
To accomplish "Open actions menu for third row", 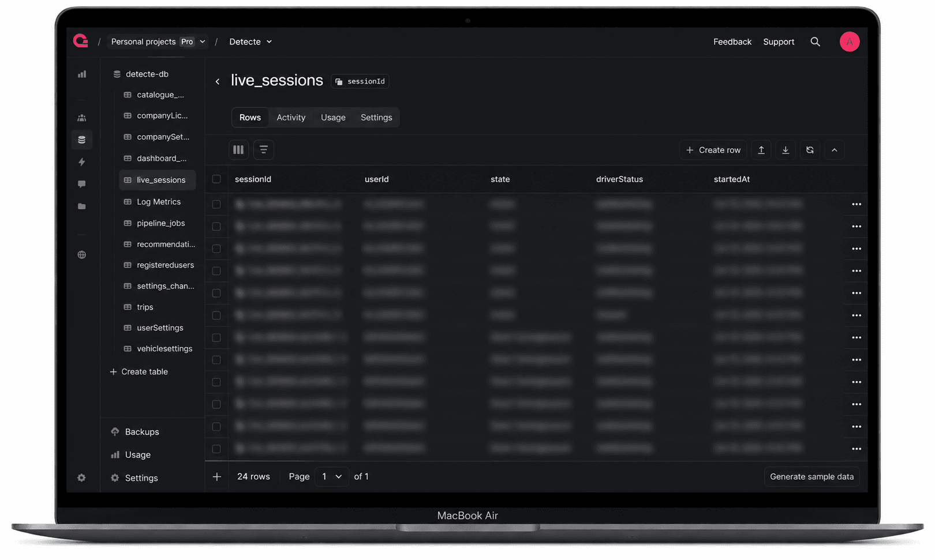I will pos(857,249).
